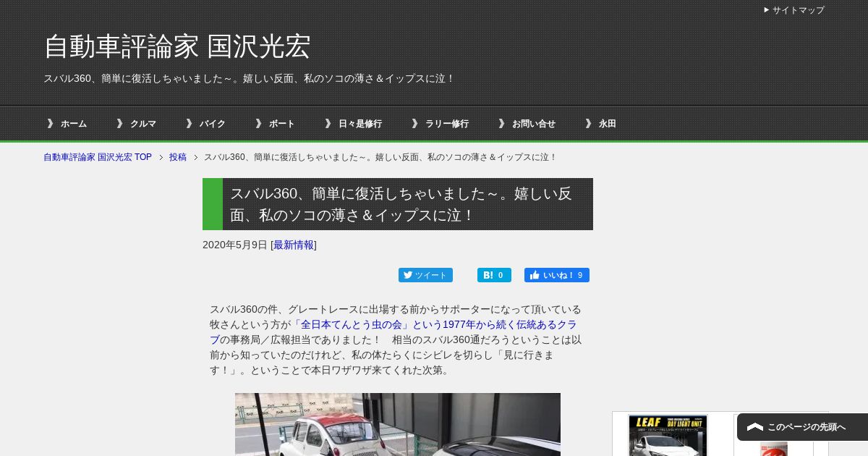Click the Facebook いいね！ button
Image resolution: width=868 pixels, height=456 pixels.
(x=557, y=275)
